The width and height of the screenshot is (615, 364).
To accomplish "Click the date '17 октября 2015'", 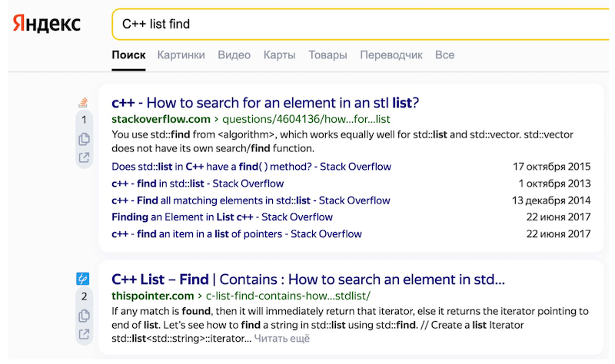I will [551, 167].
